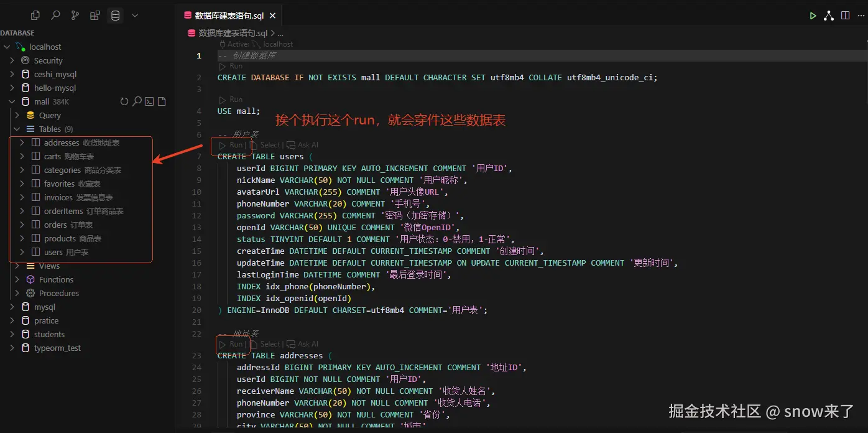Screen dimensions: 868x433
Task: Click the users table icon
Action: coord(35,252)
